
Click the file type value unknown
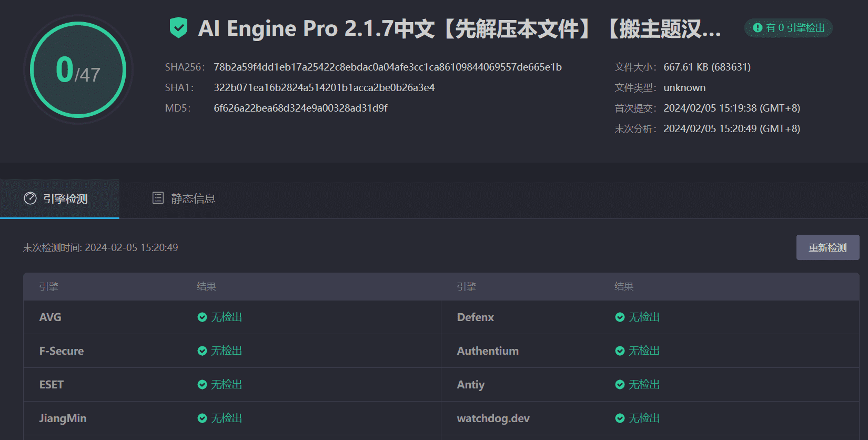coord(684,87)
